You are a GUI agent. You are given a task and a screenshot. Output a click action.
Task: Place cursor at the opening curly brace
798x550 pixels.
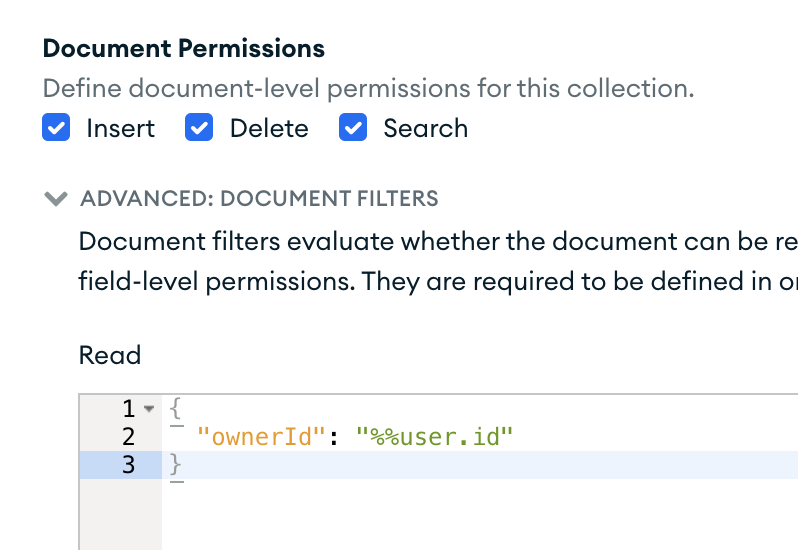[177, 409]
